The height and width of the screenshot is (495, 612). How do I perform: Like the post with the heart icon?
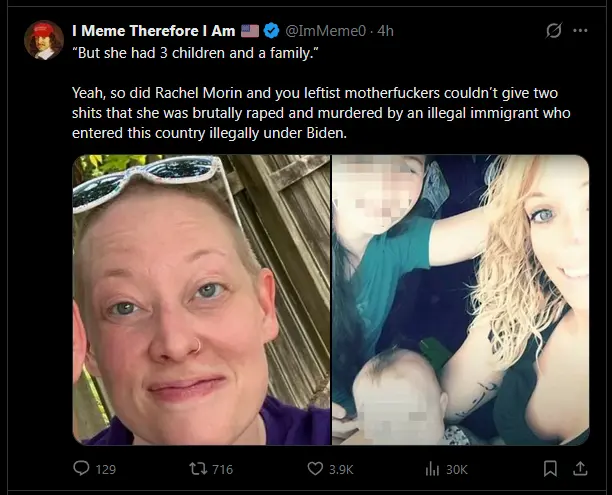pos(314,468)
